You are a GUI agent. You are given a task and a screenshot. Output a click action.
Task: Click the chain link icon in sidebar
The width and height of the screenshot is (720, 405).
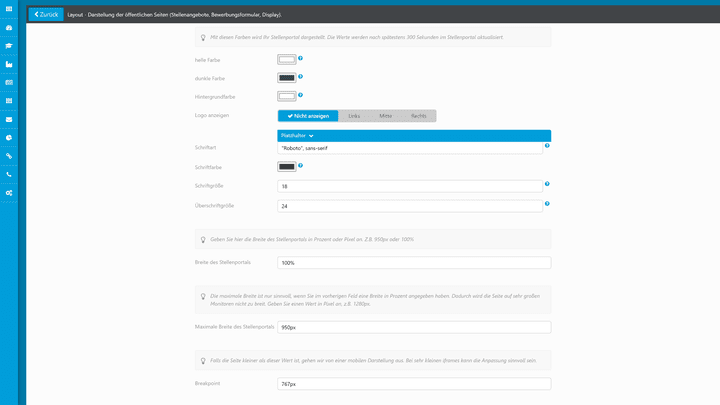[x=9, y=156]
